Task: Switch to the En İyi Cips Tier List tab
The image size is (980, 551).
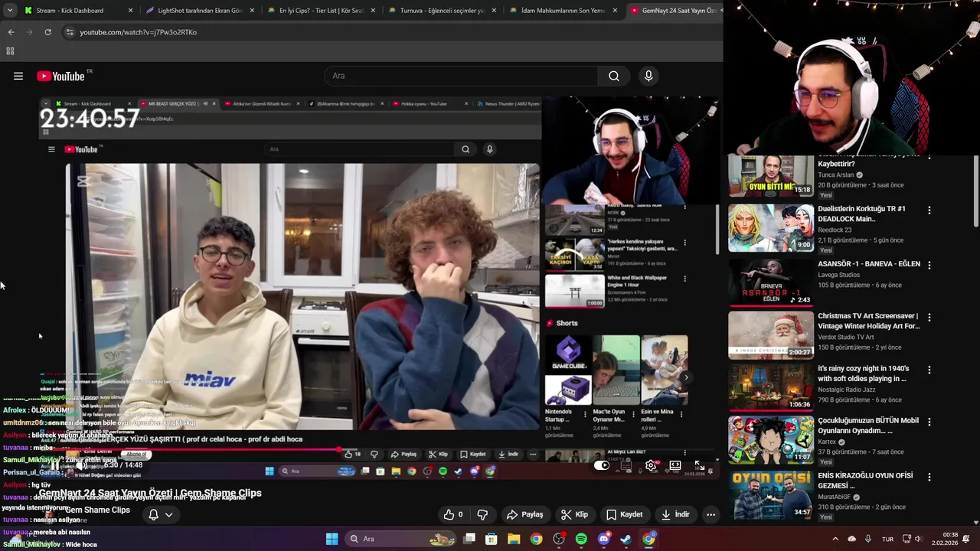Action: (320, 11)
